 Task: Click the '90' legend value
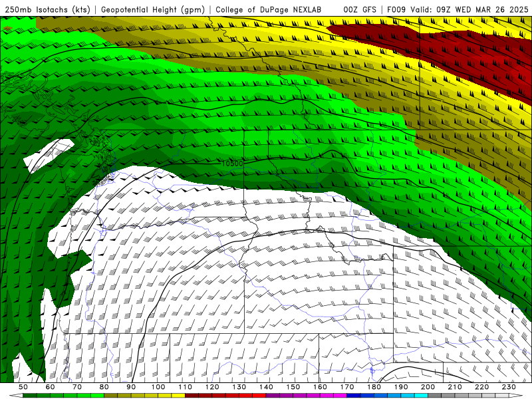click(x=131, y=387)
